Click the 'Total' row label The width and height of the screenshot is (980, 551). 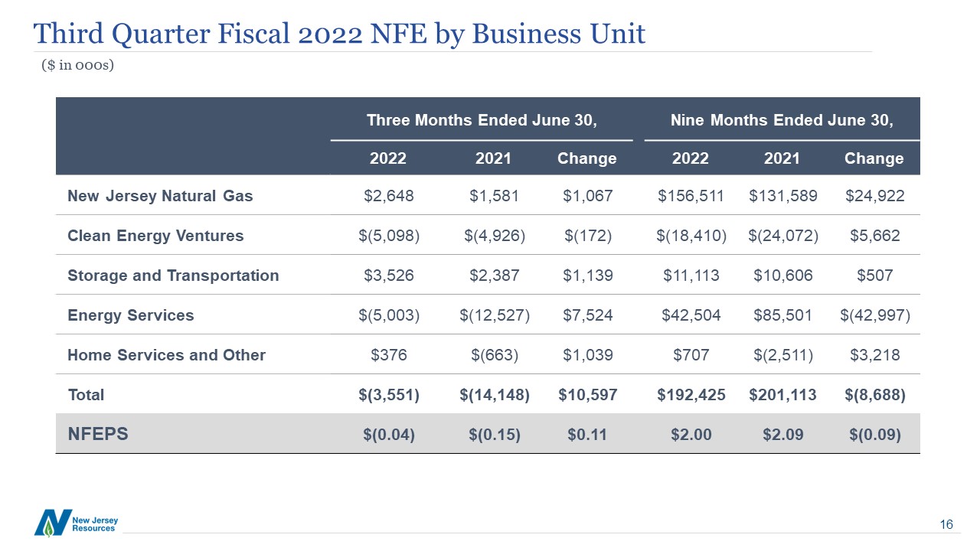[86, 395]
